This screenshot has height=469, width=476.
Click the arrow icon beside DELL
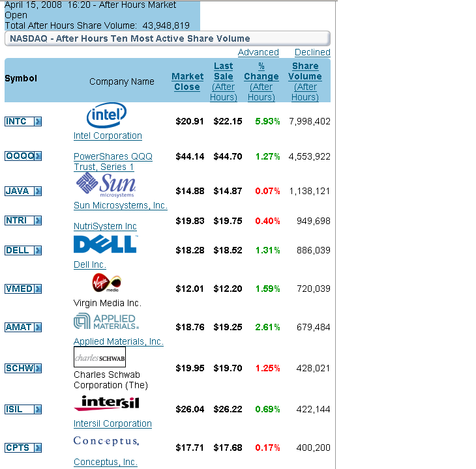point(38,250)
